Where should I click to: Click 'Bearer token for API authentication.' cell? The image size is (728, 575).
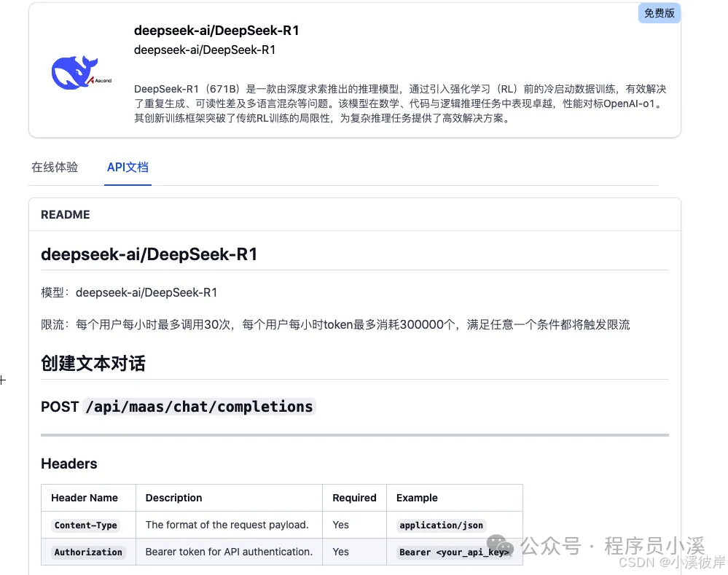click(229, 552)
